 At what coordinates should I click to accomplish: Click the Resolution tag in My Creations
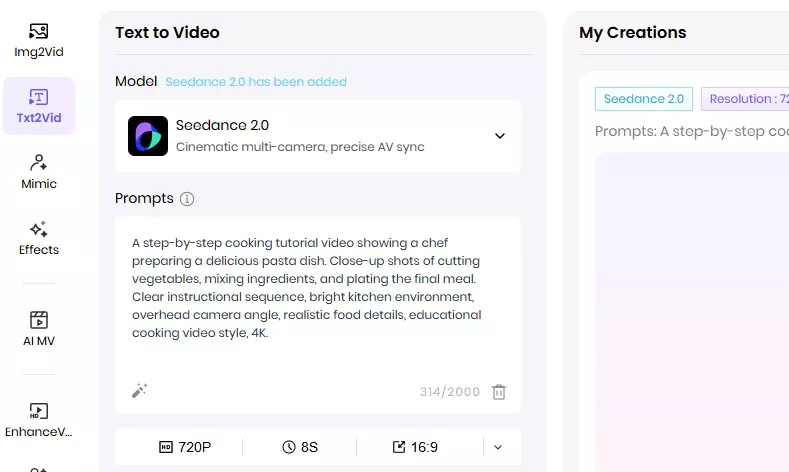(x=745, y=99)
